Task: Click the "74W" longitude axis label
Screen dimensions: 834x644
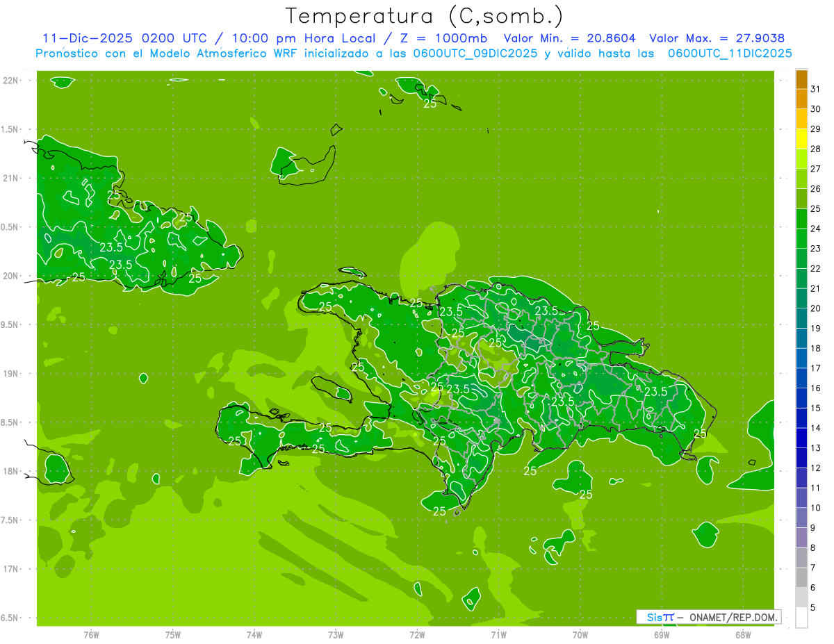Action: pos(254,635)
